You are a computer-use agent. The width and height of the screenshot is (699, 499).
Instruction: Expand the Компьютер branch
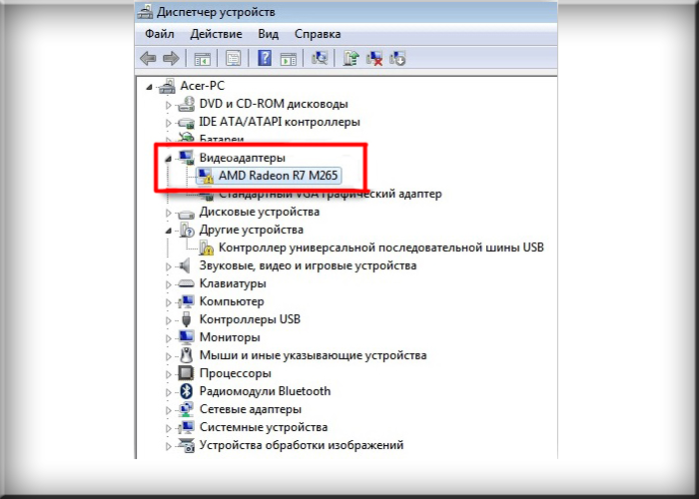[169, 303]
